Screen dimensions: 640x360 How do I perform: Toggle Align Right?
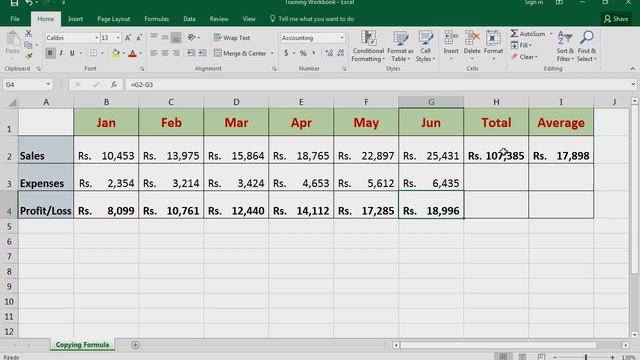(176, 53)
